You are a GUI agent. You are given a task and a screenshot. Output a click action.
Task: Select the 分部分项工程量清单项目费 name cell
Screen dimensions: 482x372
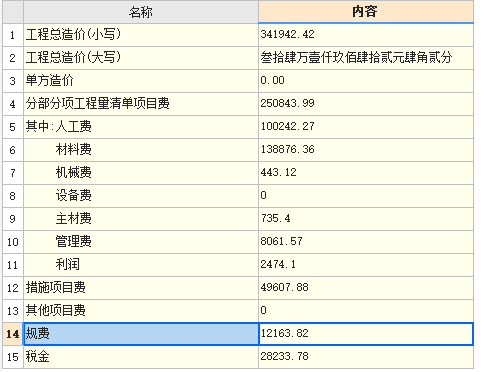tap(141, 104)
